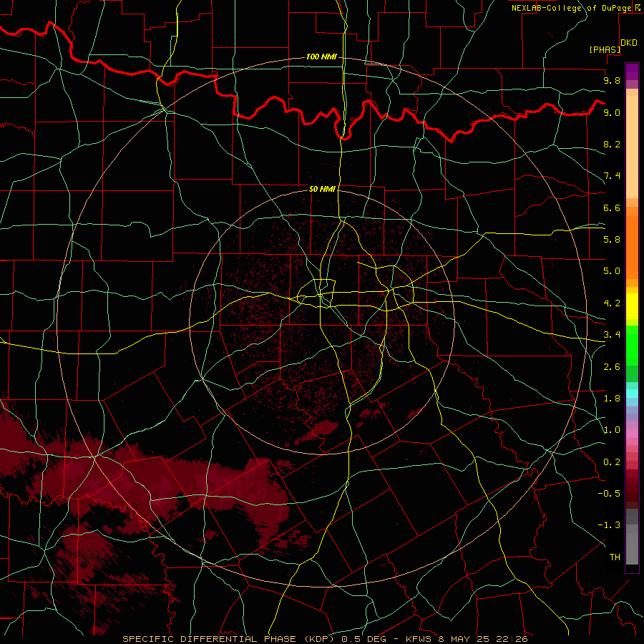Click the "TH" label at the scale bottom
Screen dimensions: 644x644
click(x=615, y=557)
